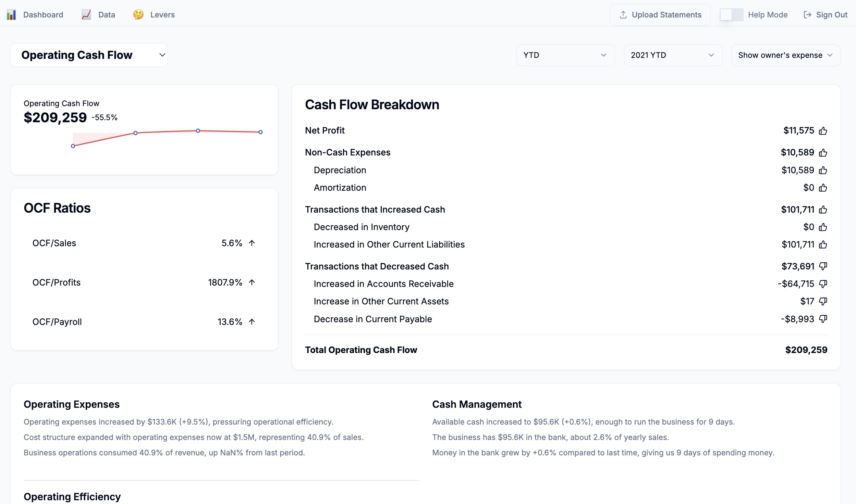Screen dimensions: 856x504
Task: Open the Operating Cash Flow metric dropdown
Action: tap(89, 55)
